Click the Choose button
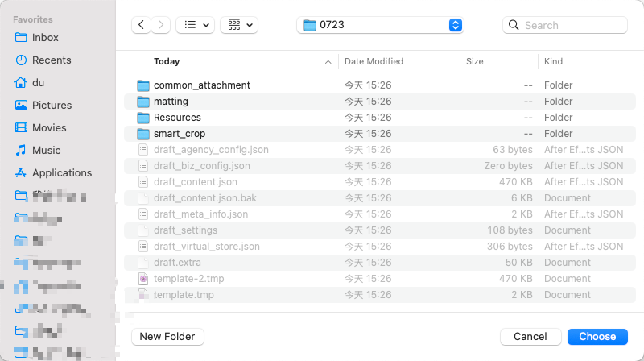 [x=597, y=336]
